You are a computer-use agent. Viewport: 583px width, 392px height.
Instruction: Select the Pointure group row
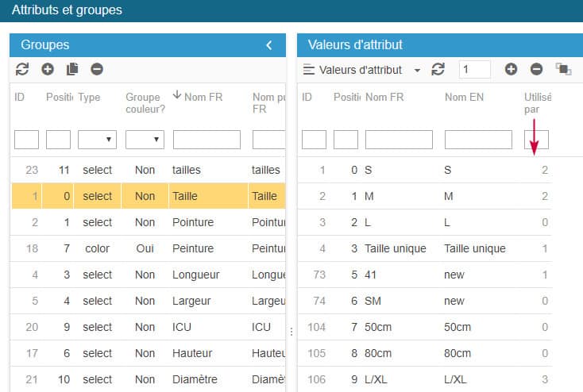click(148, 222)
